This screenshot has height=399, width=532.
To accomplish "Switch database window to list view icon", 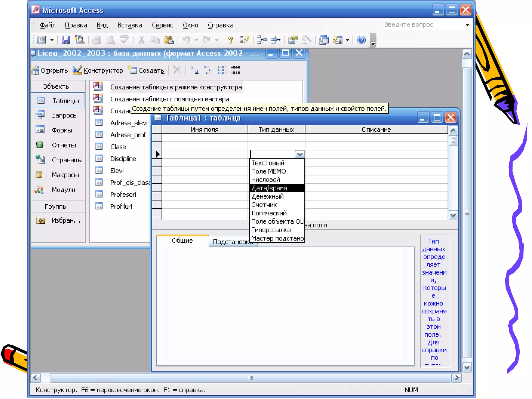I will (222, 70).
